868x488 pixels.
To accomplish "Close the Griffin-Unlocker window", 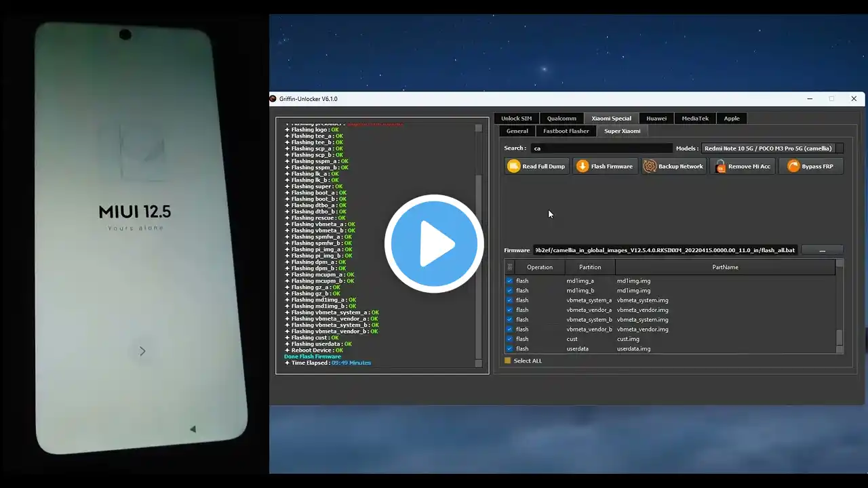I will pyautogui.click(x=854, y=99).
